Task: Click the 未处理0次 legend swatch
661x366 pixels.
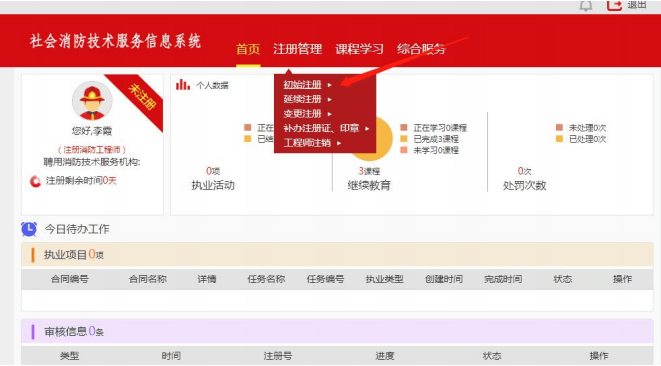Action: 559,127
